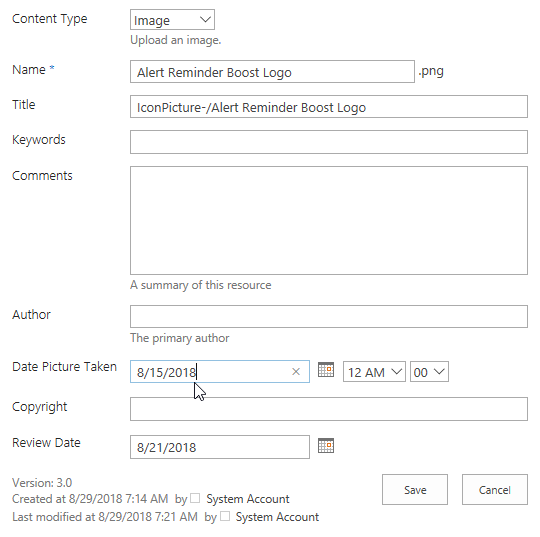Click into the Name text field

pyautogui.click(x=272, y=72)
